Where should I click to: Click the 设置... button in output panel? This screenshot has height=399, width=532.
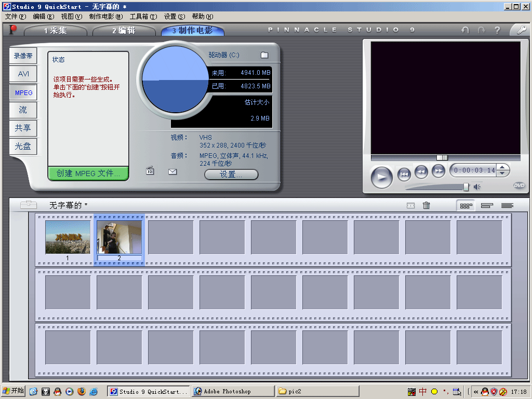pyautogui.click(x=231, y=175)
